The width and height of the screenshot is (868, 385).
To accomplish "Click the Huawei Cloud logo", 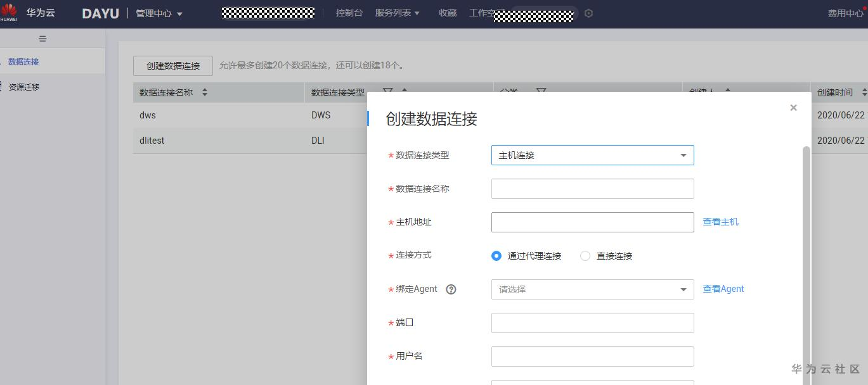I will coord(9,12).
